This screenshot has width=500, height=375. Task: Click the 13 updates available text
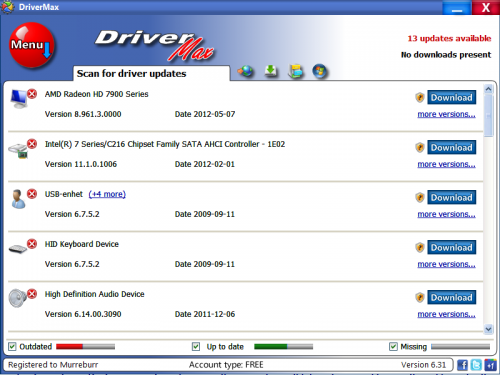click(449, 38)
